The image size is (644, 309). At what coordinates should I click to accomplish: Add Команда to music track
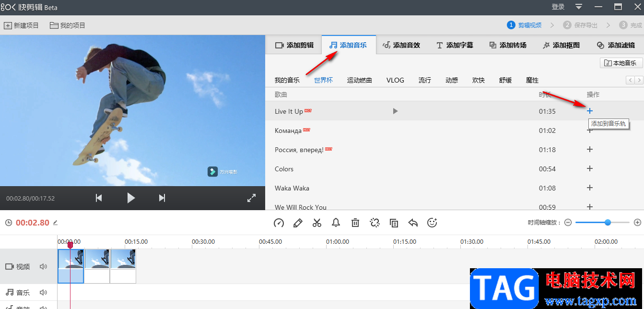[x=590, y=131]
